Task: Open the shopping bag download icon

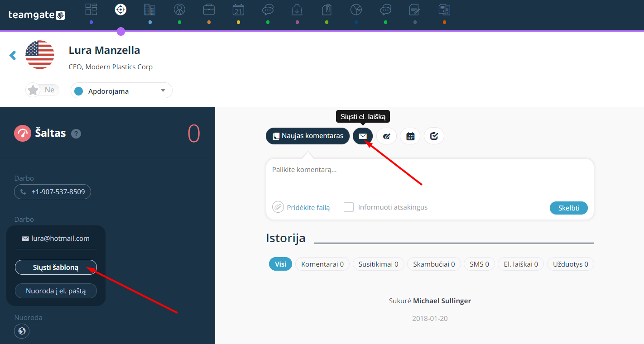Action: click(x=297, y=10)
